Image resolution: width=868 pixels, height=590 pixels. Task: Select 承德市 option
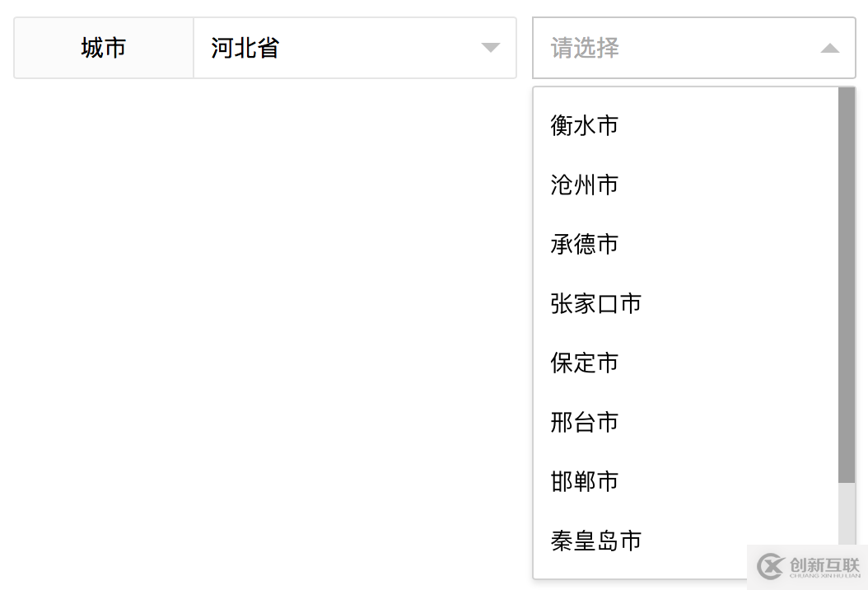coord(585,244)
